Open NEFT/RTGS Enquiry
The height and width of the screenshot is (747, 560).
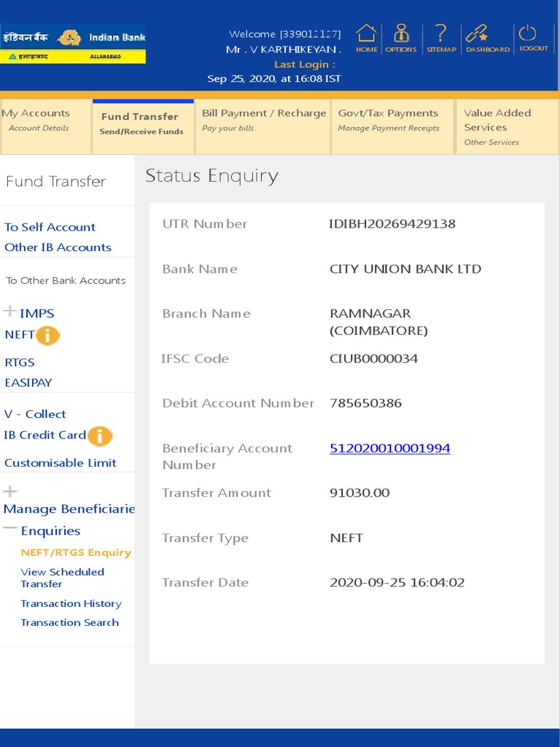[76, 552]
